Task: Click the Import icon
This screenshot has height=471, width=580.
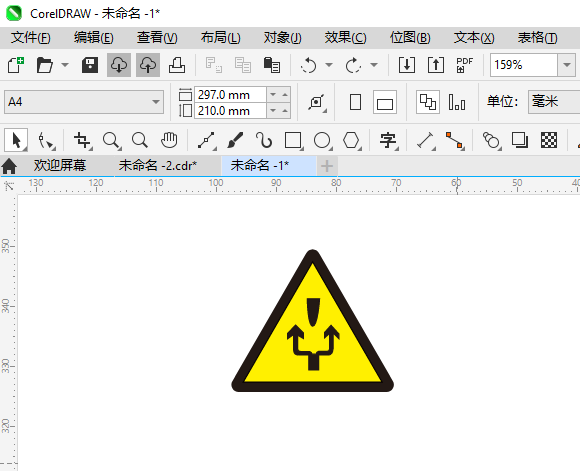Action: 407,65
